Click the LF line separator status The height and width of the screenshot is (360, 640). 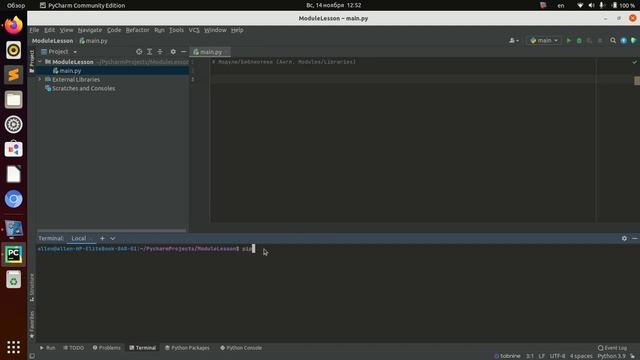click(x=542, y=356)
